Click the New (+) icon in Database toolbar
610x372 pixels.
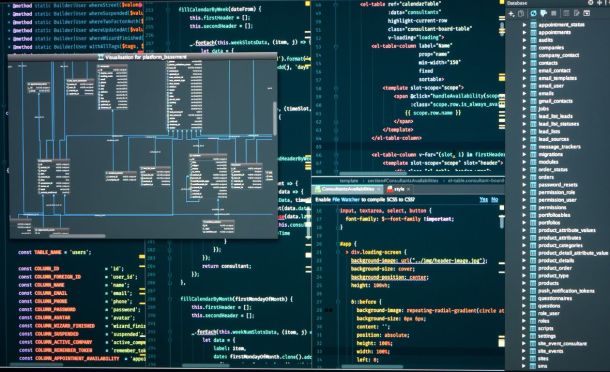(512, 14)
